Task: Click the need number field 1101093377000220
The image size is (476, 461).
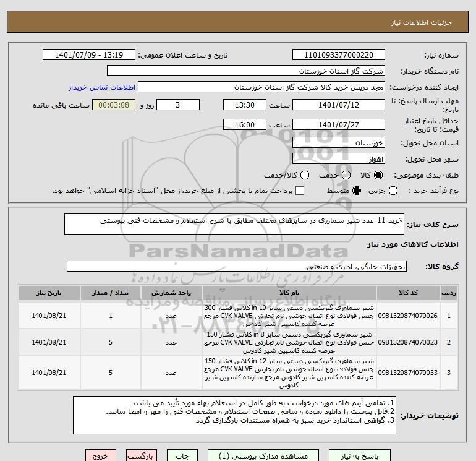Action: (339, 54)
